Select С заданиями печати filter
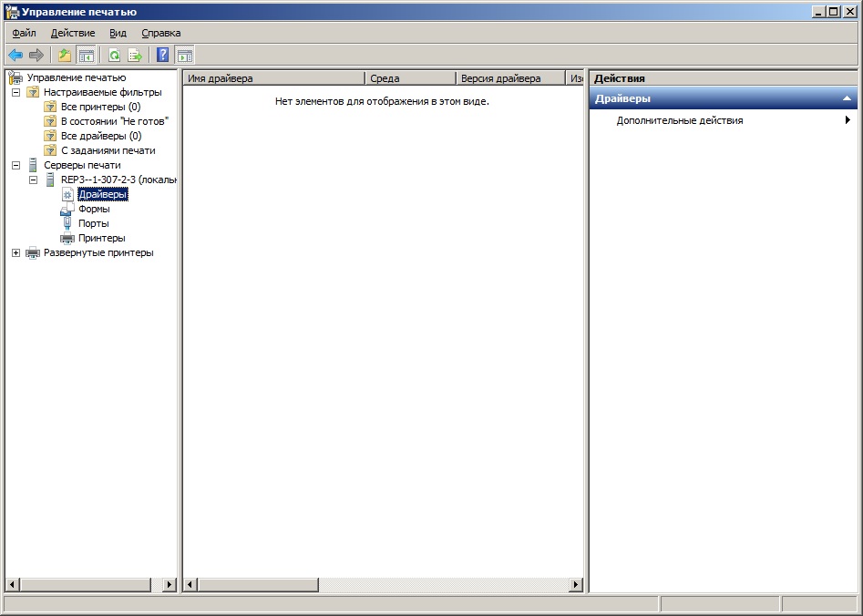Viewport: 863px width, 616px height. pos(108,150)
